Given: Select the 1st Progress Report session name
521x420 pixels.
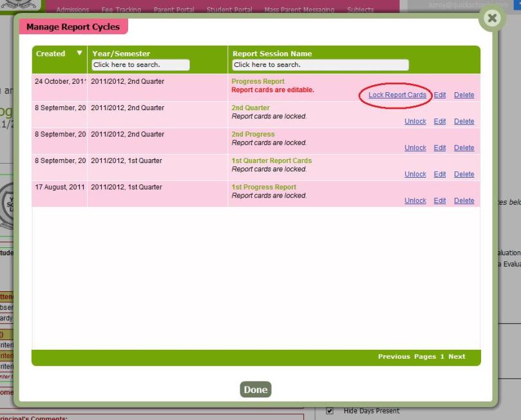Looking at the screenshot, I should point(264,187).
